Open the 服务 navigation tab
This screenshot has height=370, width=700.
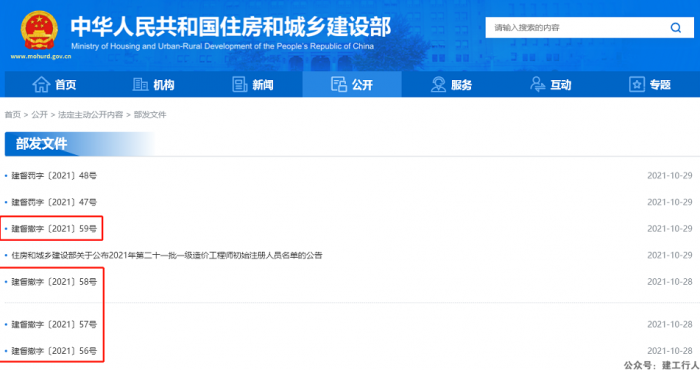pos(451,84)
